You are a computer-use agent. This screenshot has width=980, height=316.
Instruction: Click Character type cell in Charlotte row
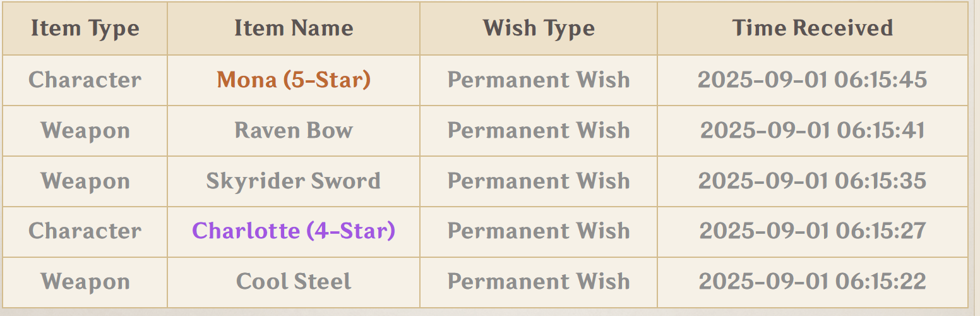click(x=85, y=232)
